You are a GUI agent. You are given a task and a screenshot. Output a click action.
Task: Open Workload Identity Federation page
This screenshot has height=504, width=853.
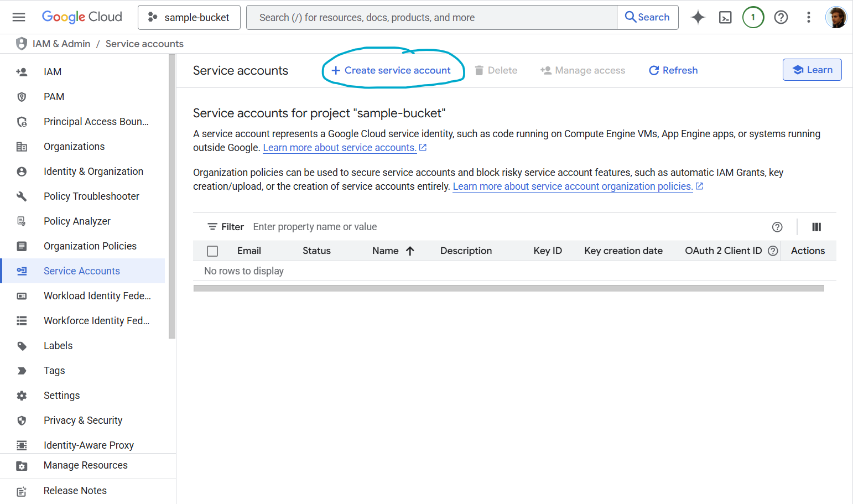tap(97, 295)
